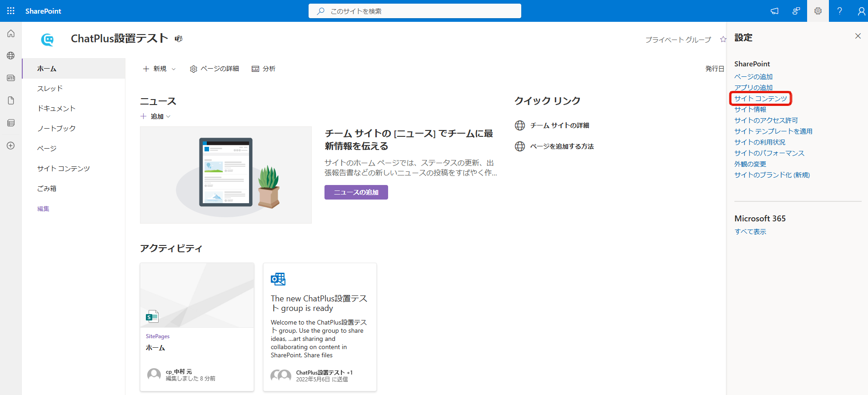Screen dimensions: 868x395
Task: Click サイト情報 in settings panel
Action: [750, 110]
